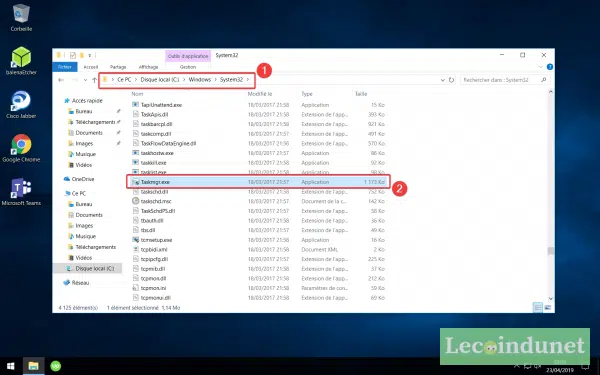Launch the Cisco Jabber desktop icon
Viewport: 600px width, 375px height.
[21, 104]
